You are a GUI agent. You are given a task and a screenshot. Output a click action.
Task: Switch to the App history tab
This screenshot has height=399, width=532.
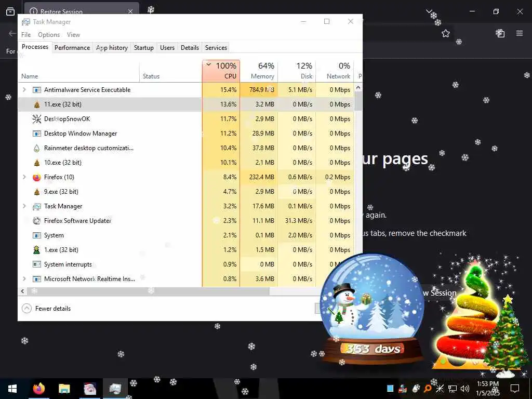tap(112, 48)
